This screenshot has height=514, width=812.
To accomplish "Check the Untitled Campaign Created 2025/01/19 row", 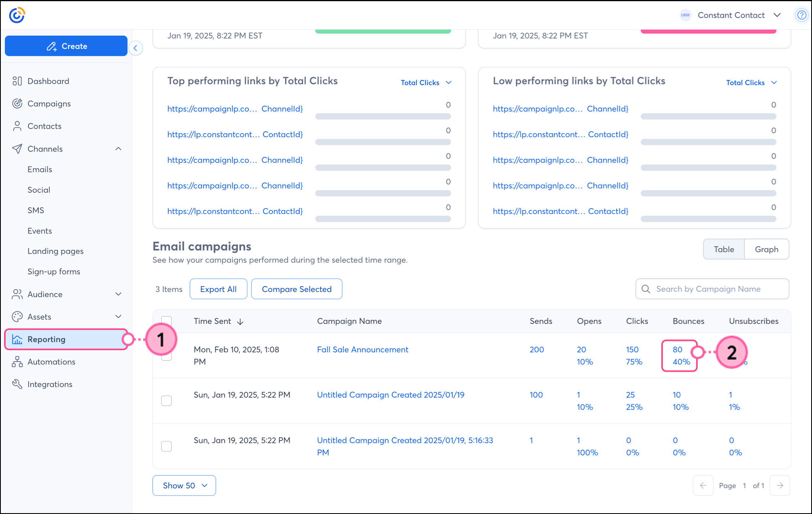I will pos(166,400).
